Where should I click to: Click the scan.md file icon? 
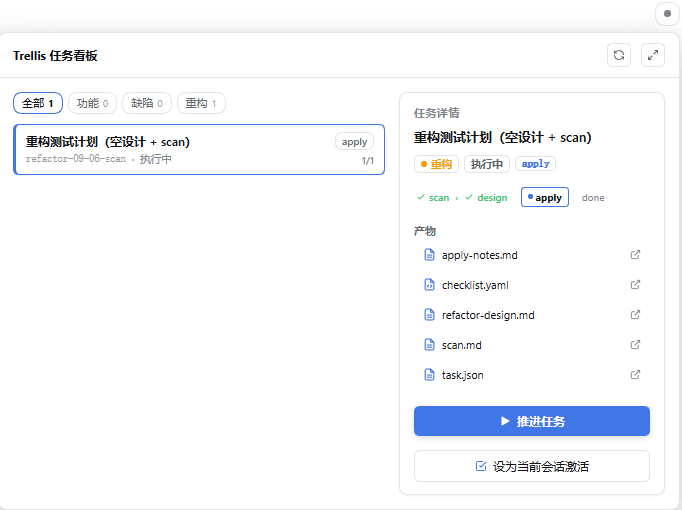429,345
